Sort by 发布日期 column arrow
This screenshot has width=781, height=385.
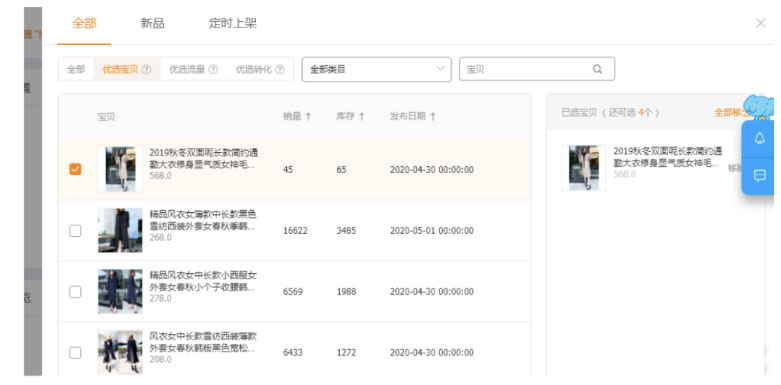[x=433, y=117]
